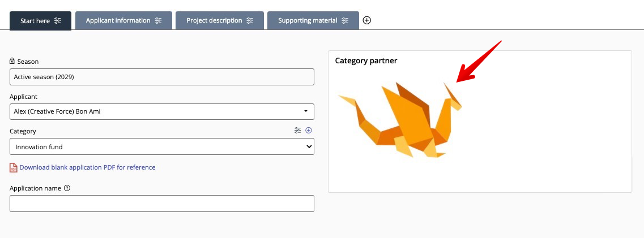Click settings sliders icon on Applicant information tab
This screenshot has width=644, height=238.
pyautogui.click(x=158, y=20)
